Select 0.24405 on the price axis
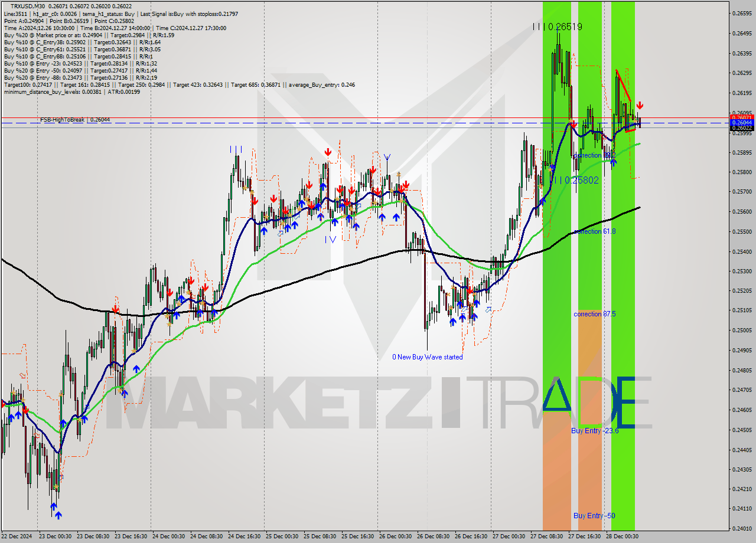The width and height of the screenshot is (756, 543). 742,450
